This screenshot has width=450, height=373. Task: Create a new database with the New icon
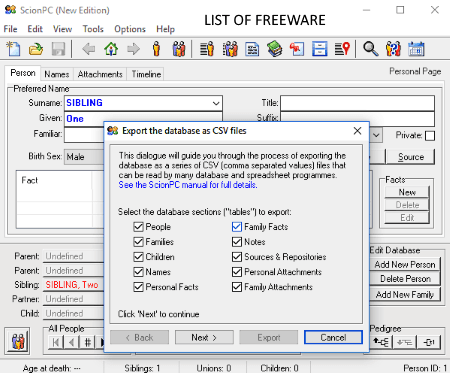pos(14,49)
